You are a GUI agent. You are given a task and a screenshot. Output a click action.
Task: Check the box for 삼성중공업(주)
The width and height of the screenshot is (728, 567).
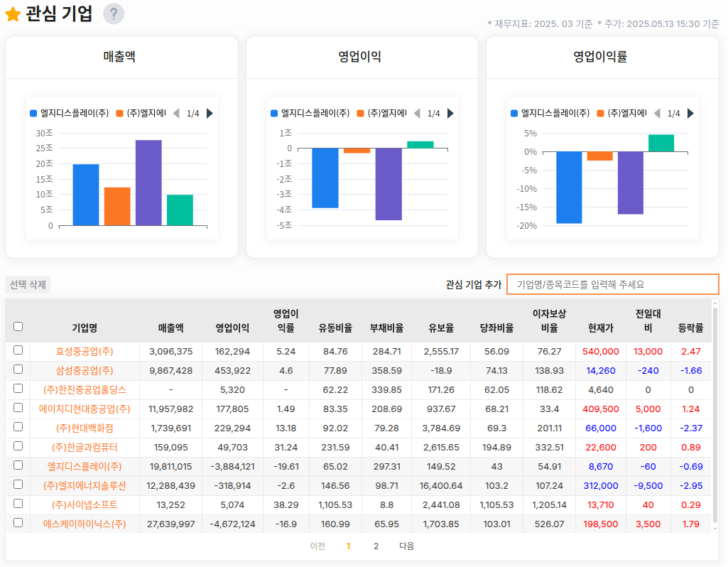18,369
